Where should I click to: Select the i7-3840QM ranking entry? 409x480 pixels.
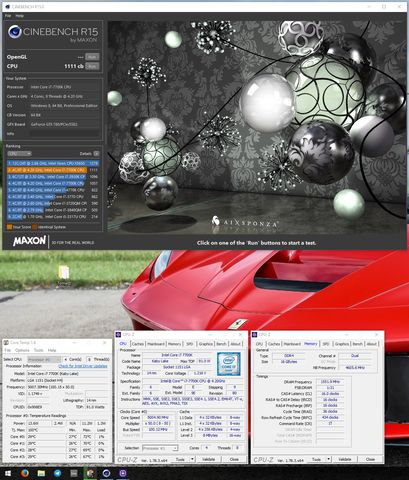click(53, 210)
